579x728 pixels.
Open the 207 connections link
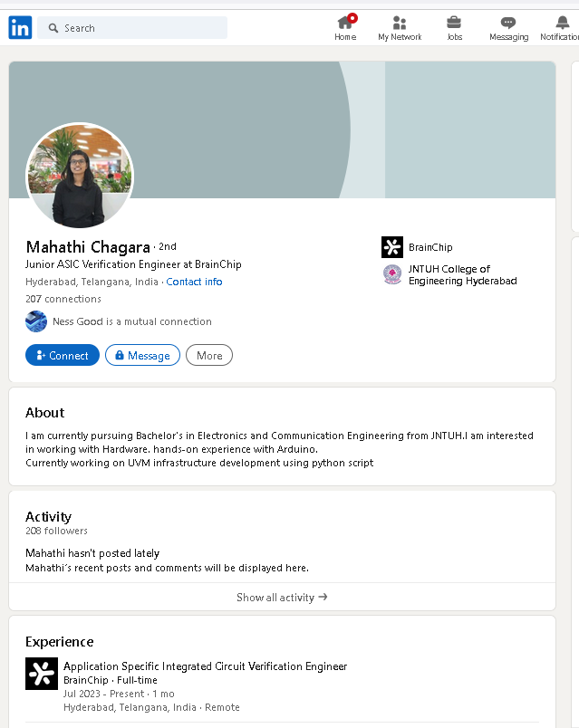[63, 299]
